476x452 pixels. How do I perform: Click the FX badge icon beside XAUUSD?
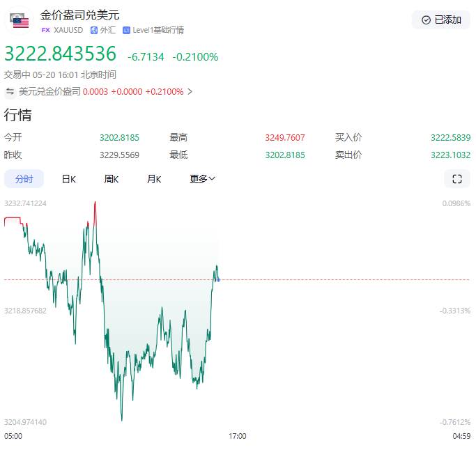[x=45, y=30]
